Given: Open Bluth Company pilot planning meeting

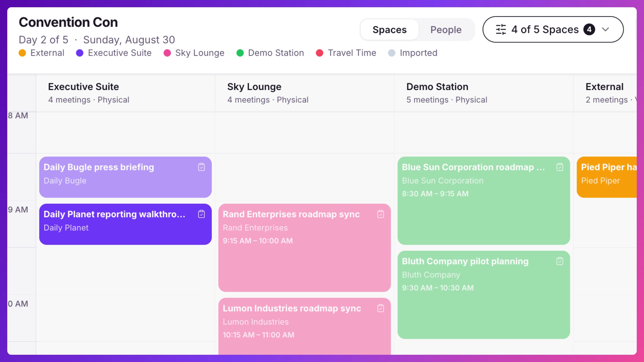Looking at the screenshot, I should pyautogui.click(x=484, y=295).
